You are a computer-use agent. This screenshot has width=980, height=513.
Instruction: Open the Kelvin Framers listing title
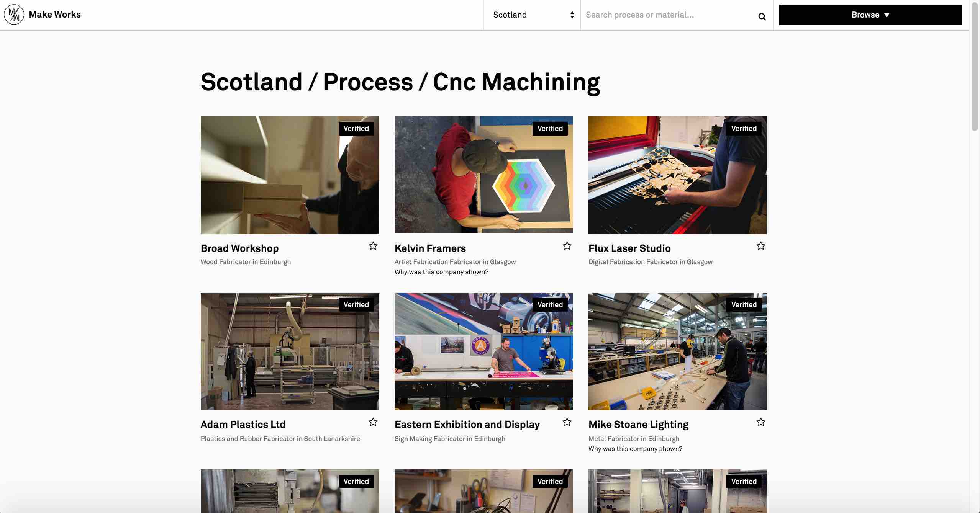pos(430,248)
